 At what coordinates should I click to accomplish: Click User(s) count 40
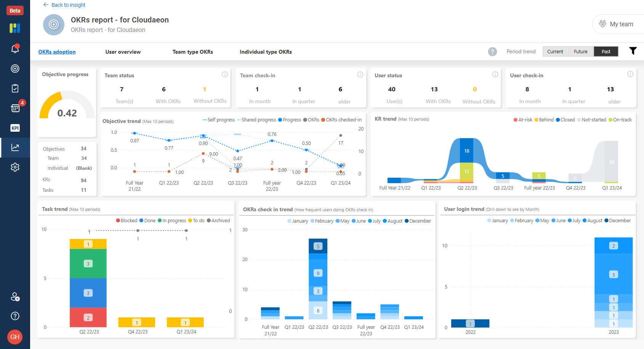(392, 89)
